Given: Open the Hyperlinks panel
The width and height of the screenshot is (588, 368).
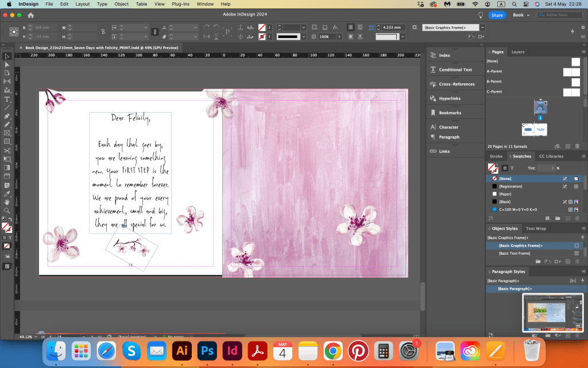Looking at the screenshot, I should (x=449, y=98).
